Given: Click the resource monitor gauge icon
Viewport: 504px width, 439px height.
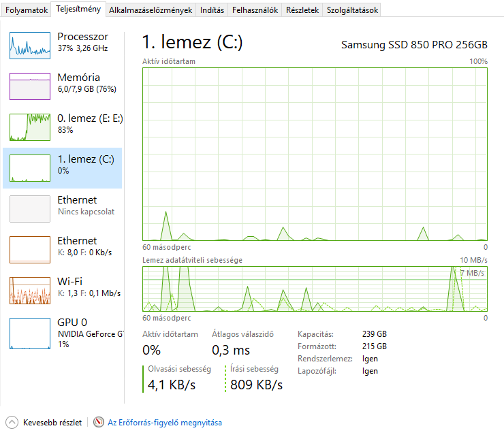Looking at the screenshot, I should coord(99,422).
